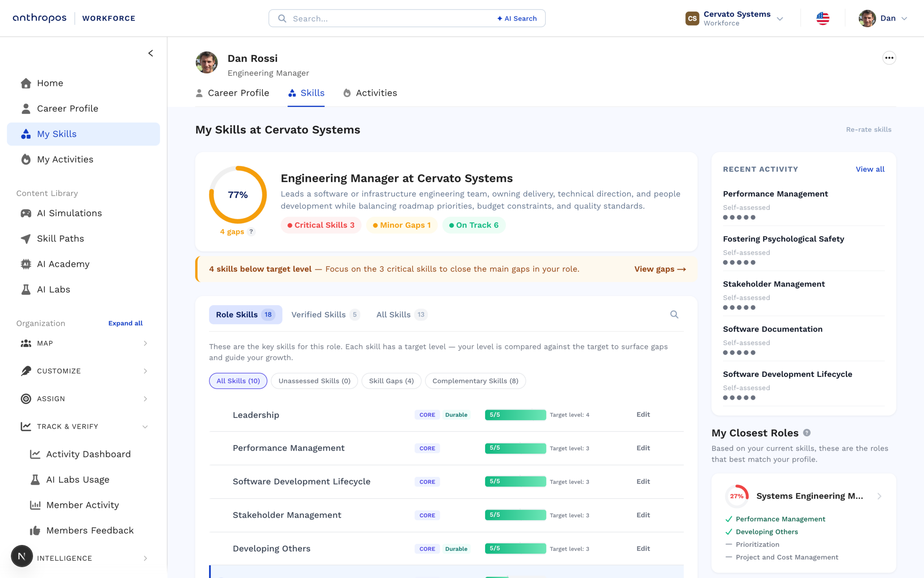Edit the Leadership skill
Viewport: 924px width, 578px height.
[x=643, y=414]
